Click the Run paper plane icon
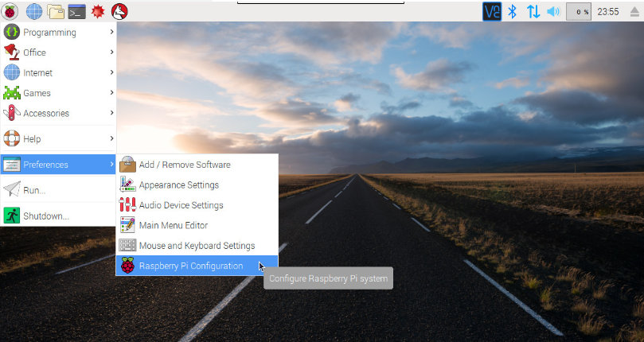This screenshot has width=644, height=342. (11, 190)
